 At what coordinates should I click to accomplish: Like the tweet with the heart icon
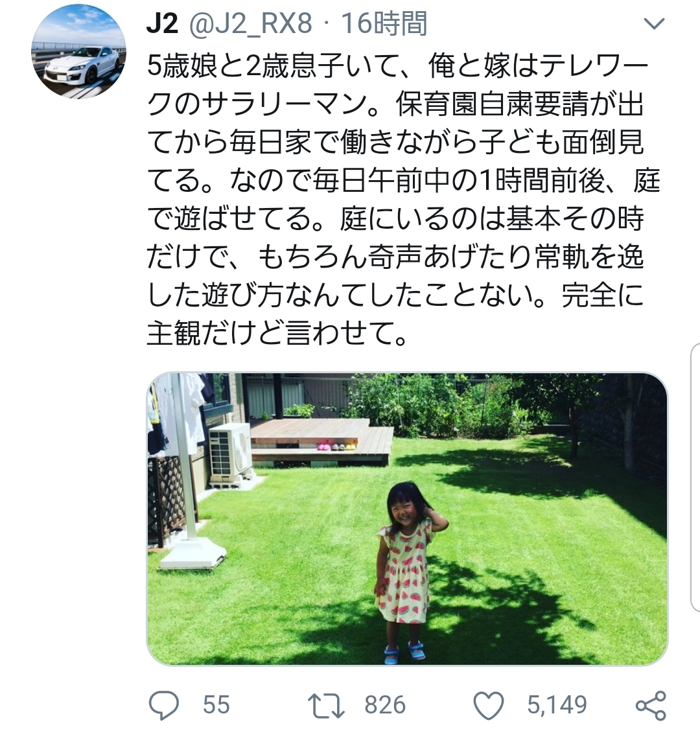click(x=489, y=706)
